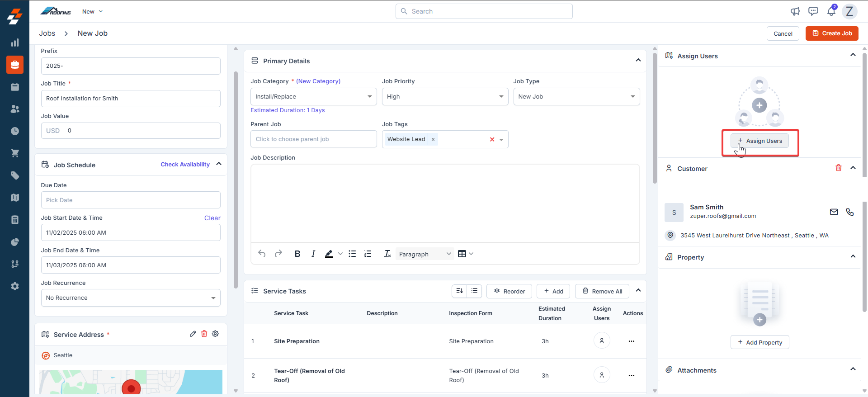Open Service Address settings gear
The height and width of the screenshot is (397, 868).
pyautogui.click(x=216, y=334)
